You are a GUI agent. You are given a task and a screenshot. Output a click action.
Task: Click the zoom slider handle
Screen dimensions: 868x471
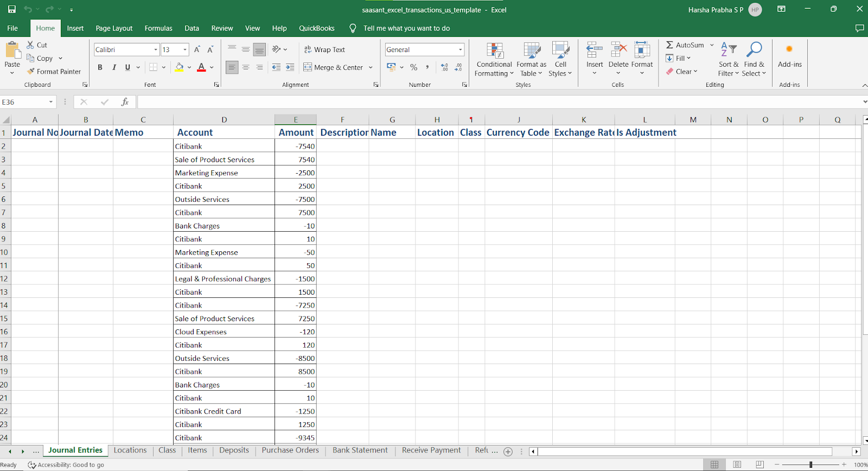[810, 464]
